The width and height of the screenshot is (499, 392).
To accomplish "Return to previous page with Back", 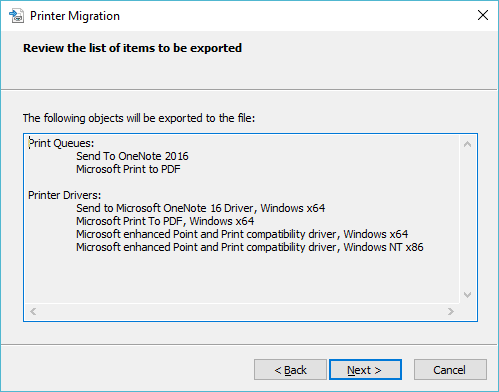I will [290, 370].
